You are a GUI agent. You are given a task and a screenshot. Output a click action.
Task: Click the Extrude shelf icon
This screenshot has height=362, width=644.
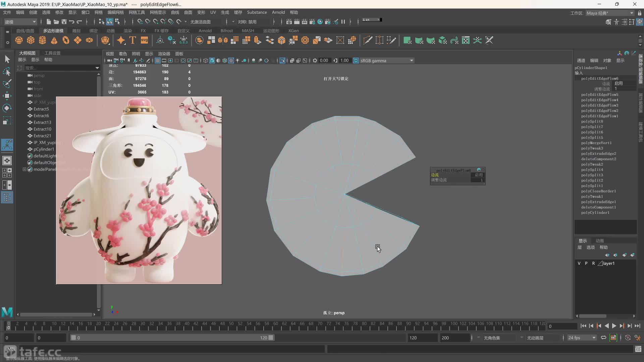coord(258,41)
